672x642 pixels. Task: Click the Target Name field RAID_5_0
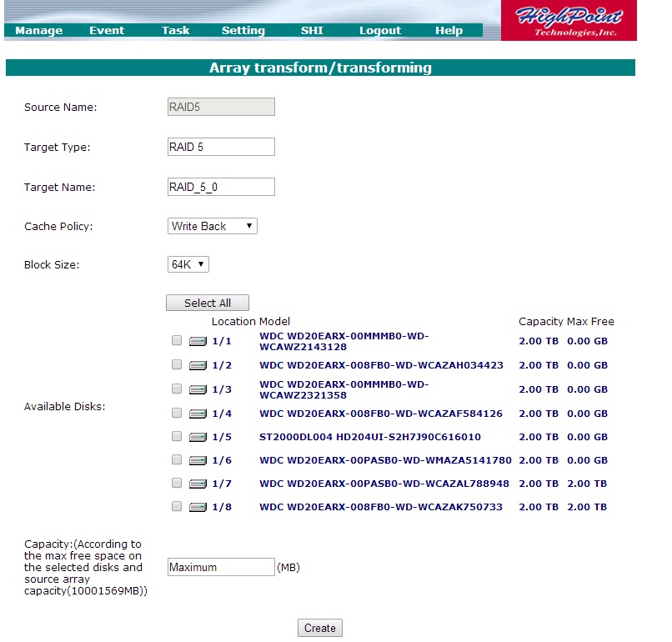pos(221,187)
